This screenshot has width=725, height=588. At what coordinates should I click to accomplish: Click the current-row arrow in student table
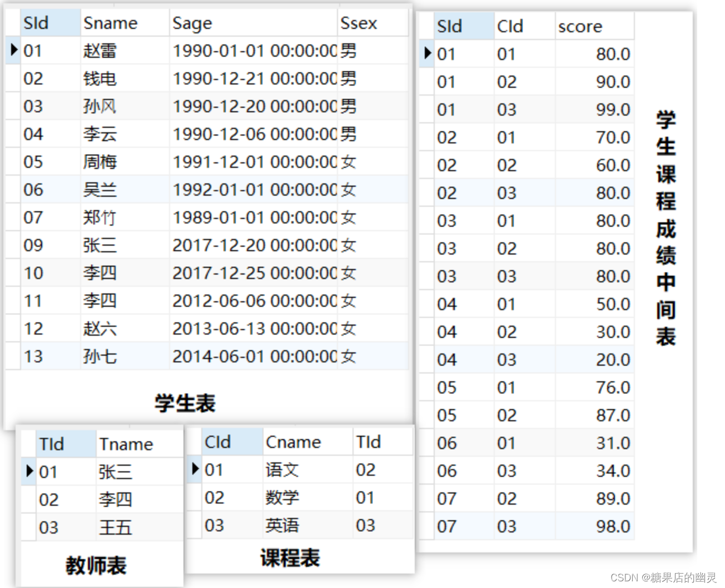coord(14,50)
